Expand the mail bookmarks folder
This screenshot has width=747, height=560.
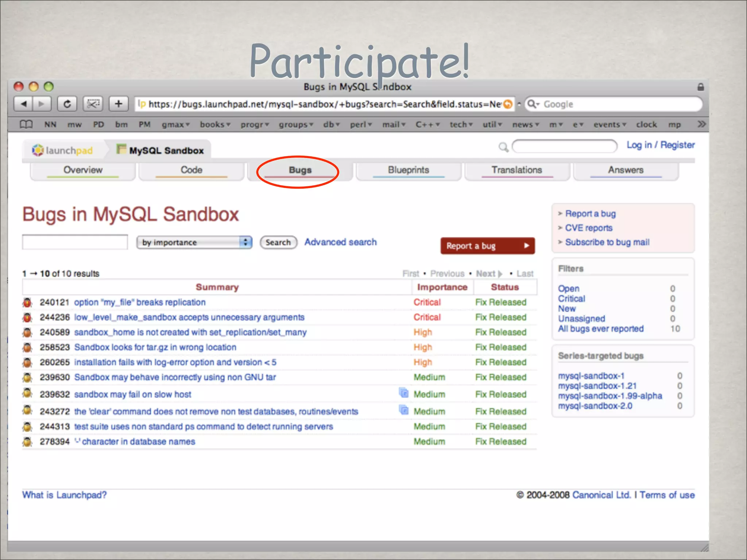tap(394, 125)
